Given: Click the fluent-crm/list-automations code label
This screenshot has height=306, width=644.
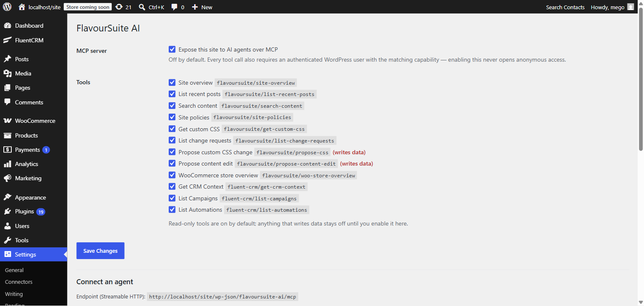Looking at the screenshot, I should [266, 210].
